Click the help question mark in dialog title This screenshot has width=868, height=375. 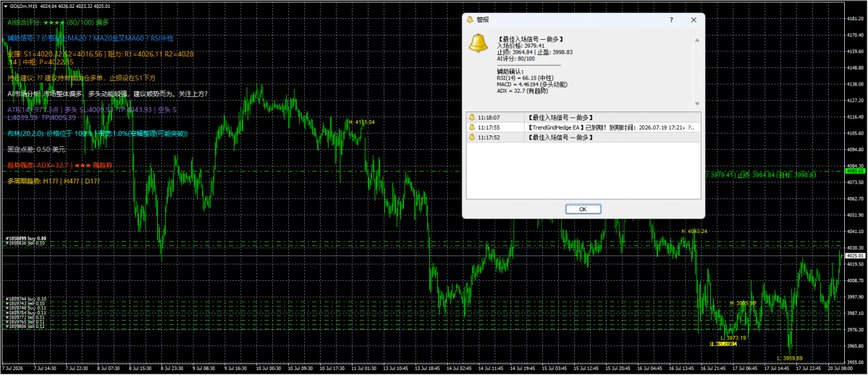(x=672, y=20)
